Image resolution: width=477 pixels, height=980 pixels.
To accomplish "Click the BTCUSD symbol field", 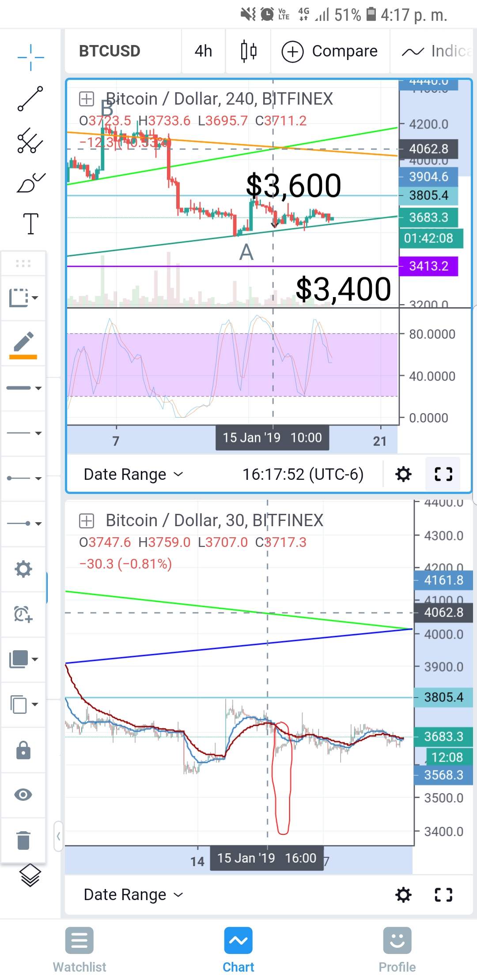I will pos(110,51).
